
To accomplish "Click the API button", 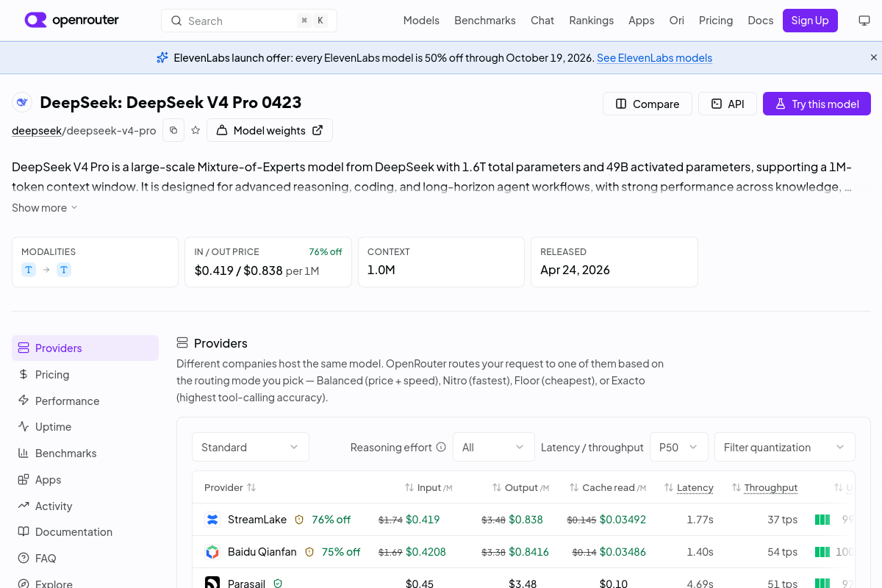I will (x=728, y=104).
